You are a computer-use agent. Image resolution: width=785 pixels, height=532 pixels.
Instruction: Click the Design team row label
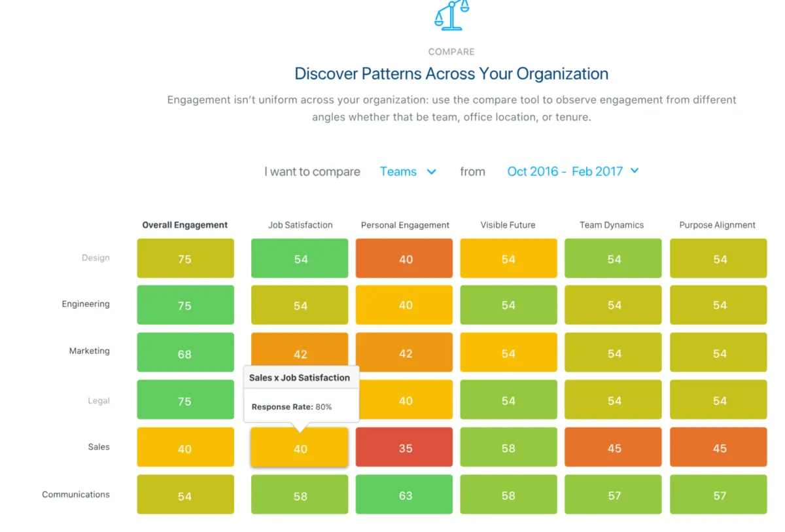pos(96,258)
